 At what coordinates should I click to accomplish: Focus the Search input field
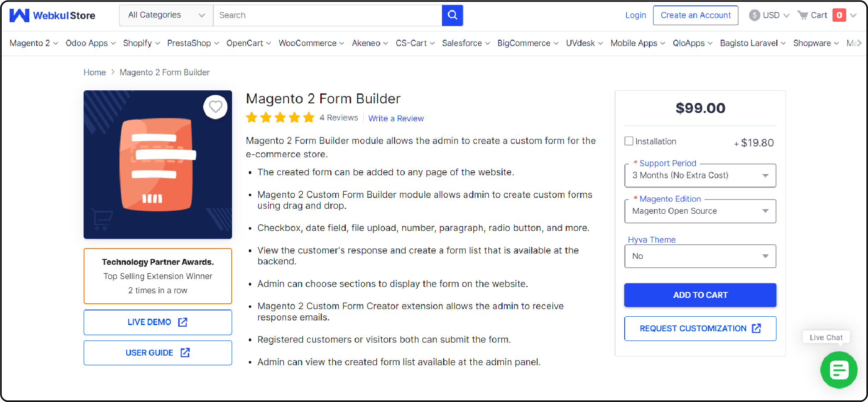click(327, 15)
